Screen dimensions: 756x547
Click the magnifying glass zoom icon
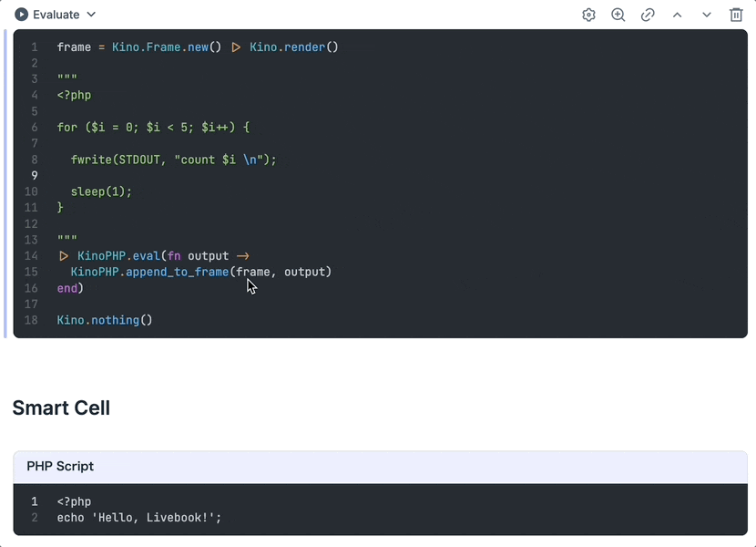point(618,15)
